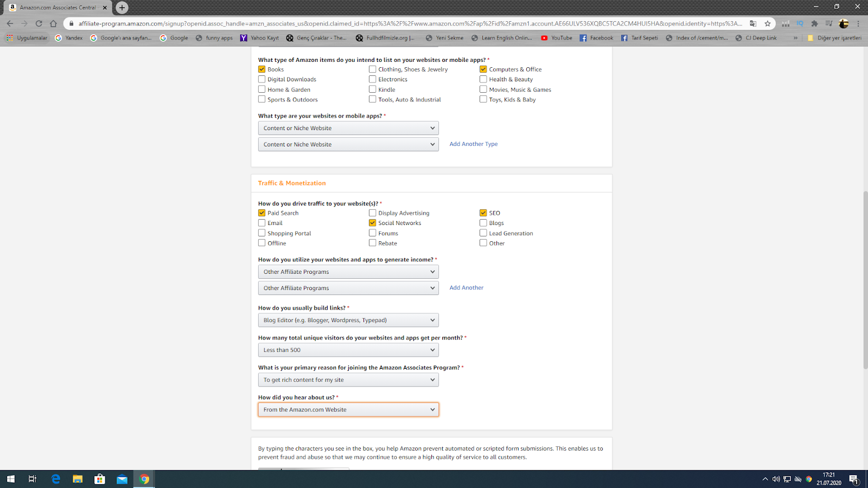Open the Tarif Sepeti bookmark
The image size is (868, 488).
point(639,38)
